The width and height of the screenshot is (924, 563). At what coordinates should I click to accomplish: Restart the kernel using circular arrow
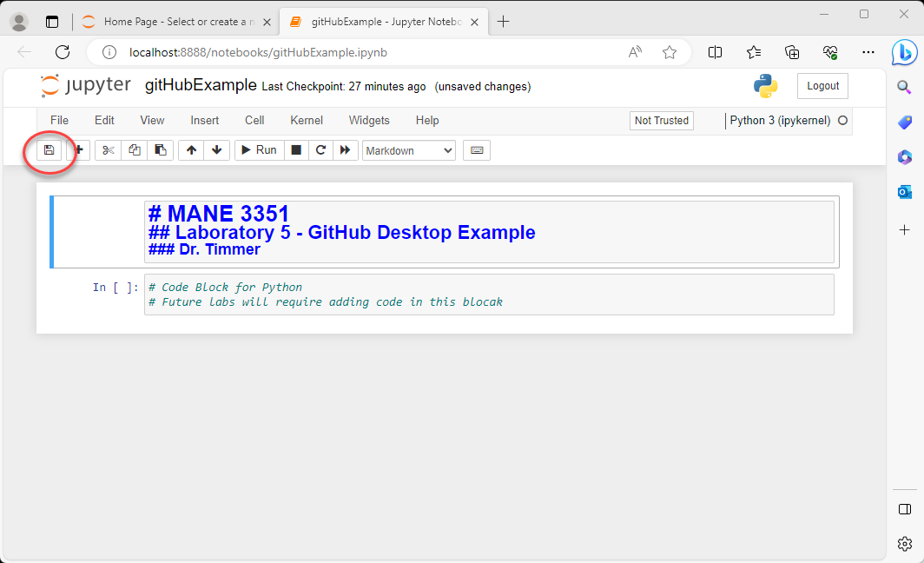(320, 150)
